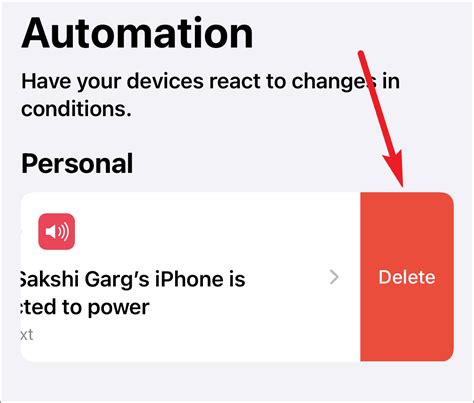Tap the top edge of the red Delete panel

pyautogui.click(x=407, y=194)
